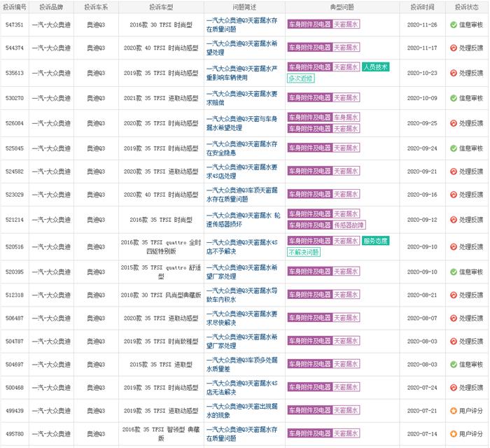Click the red status icon for complaint 504787

tap(454, 341)
